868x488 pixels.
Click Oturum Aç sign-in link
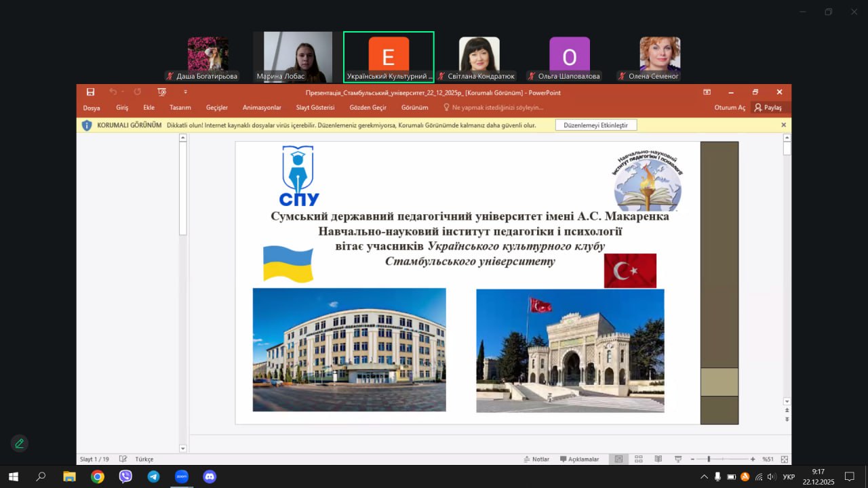pyautogui.click(x=730, y=107)
